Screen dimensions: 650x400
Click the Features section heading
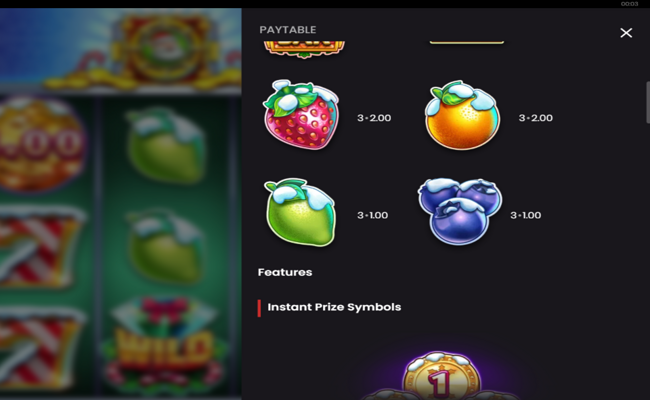tap(285, 272)
